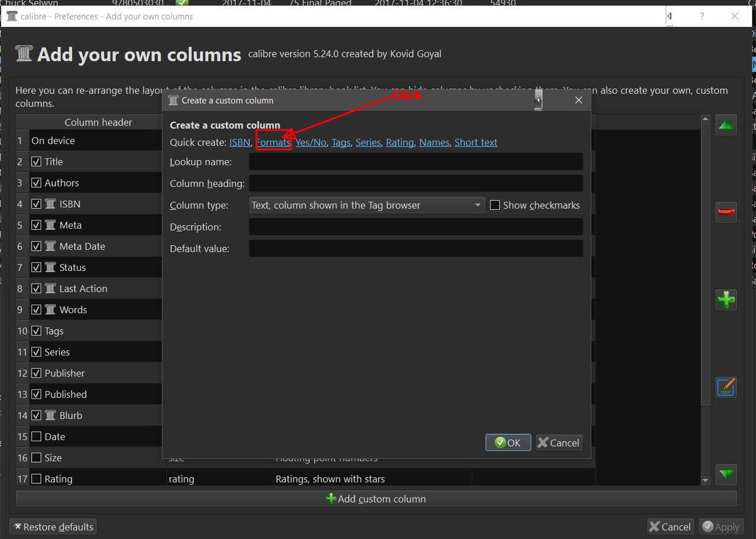The image size is (756, 539).
Task: Quick create a Formats column
Action: (x=273, y=142)
